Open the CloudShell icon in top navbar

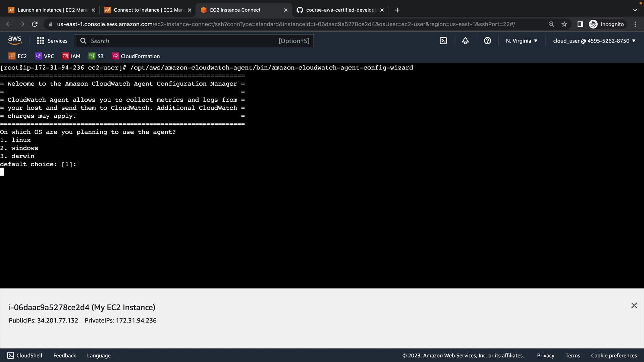443,41
